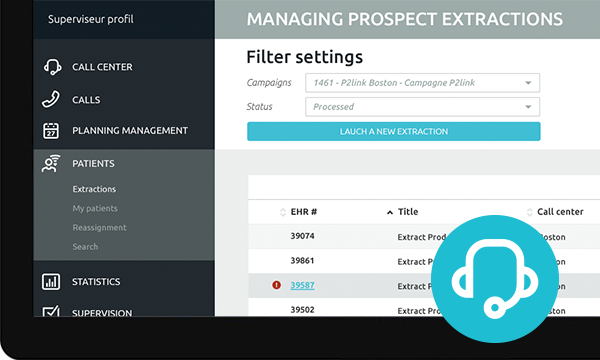Click the Campaigns field label
The width and height of the screenshot is (600, 360).
coord(269,83)
